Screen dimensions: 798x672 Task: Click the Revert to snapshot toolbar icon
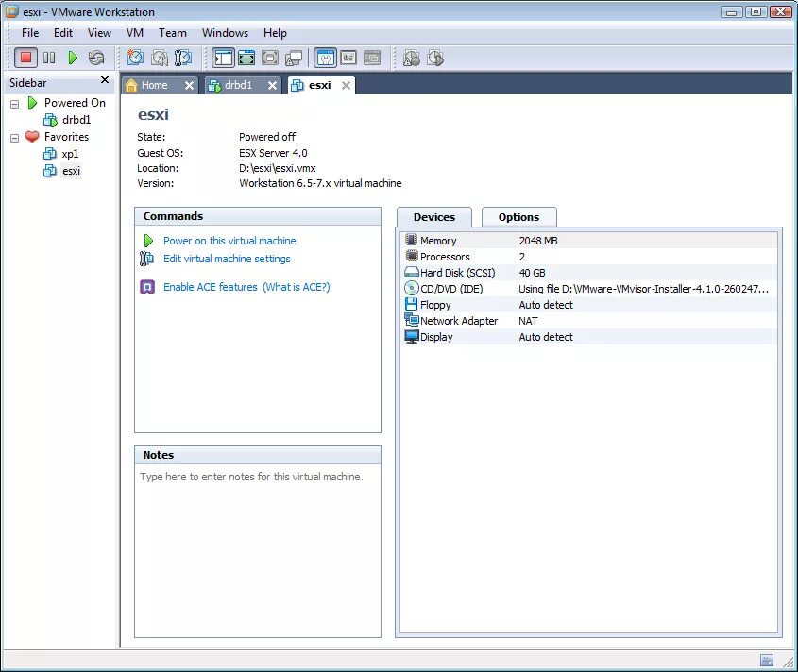(x=160, y=58)
